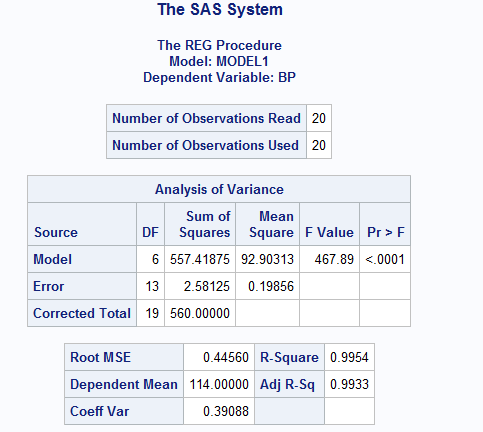
Task: Click the 'Sum of Squares' column header
Action: click(x=205, y=224)
